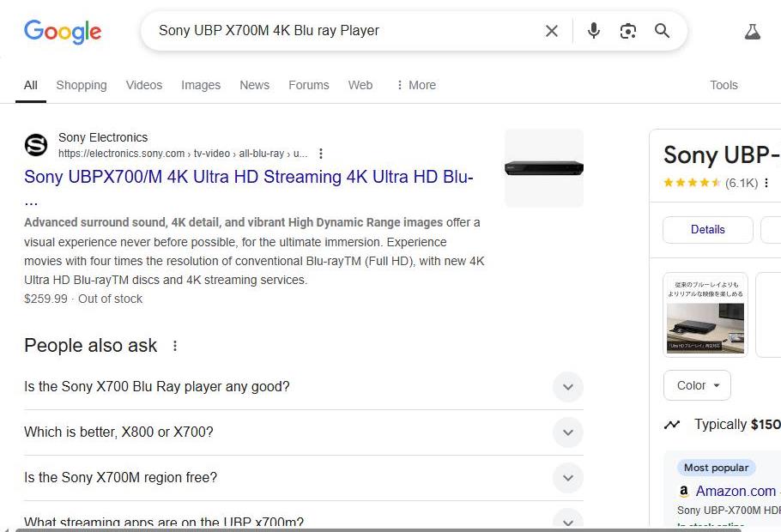Image resolution: width=781 pixels, height=532 pixels.
Task: Switch to the Videos tab
Action: (144, 85)
